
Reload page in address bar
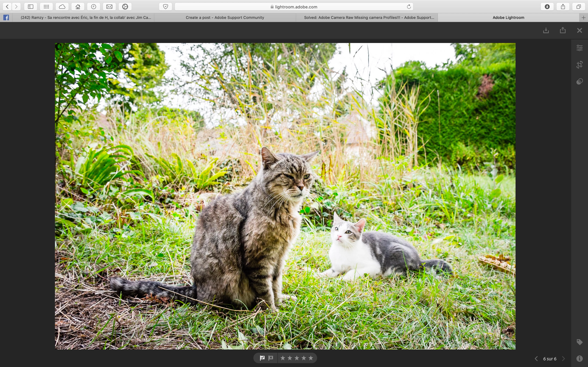[409, 7]
